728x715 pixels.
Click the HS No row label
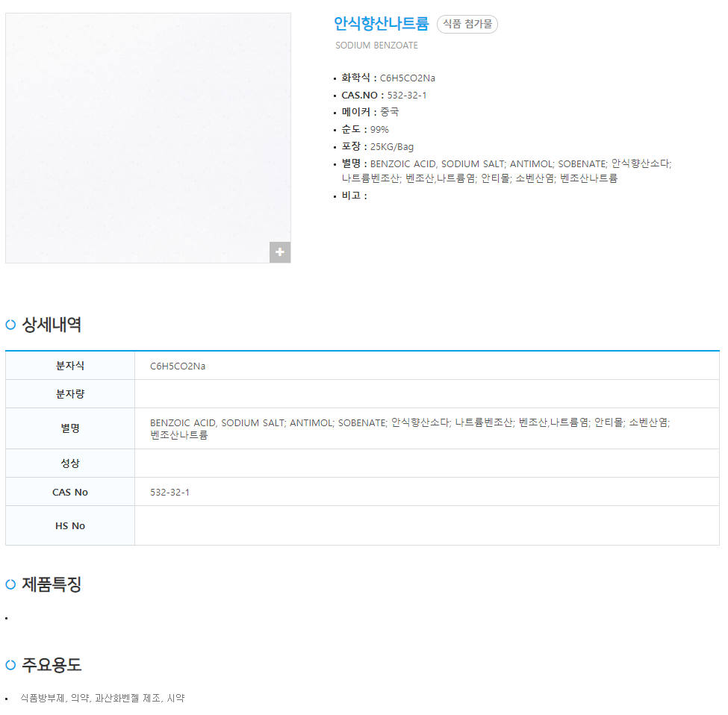click(70, 526)
